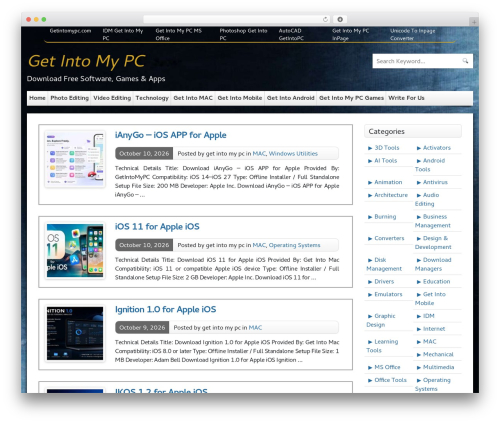Click AutoCAD GetIntoPC link
Screen dimensions: 500x423
point(291,34)
